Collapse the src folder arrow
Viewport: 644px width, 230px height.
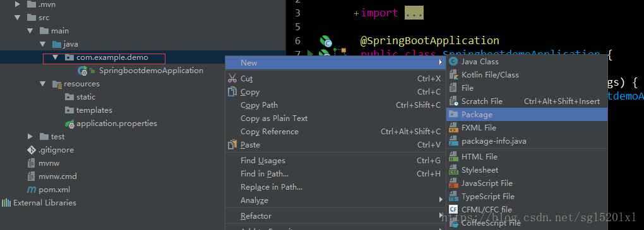[x=17, y=18]
